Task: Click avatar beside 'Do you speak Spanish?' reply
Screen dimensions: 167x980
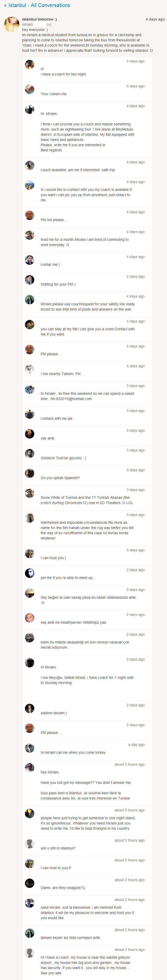Action: (x=30, y=474)
